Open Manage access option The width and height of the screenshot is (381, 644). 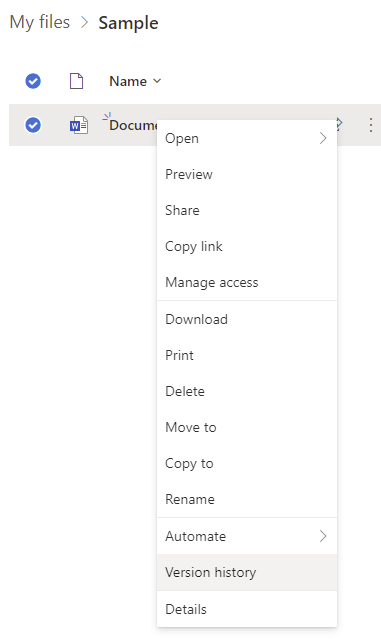tap(247, 283)
